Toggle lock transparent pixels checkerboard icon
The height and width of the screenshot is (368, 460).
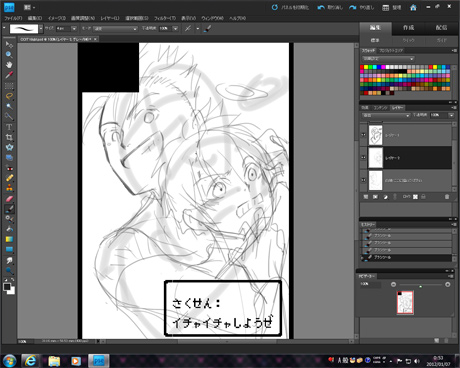(x=415, y=197)
